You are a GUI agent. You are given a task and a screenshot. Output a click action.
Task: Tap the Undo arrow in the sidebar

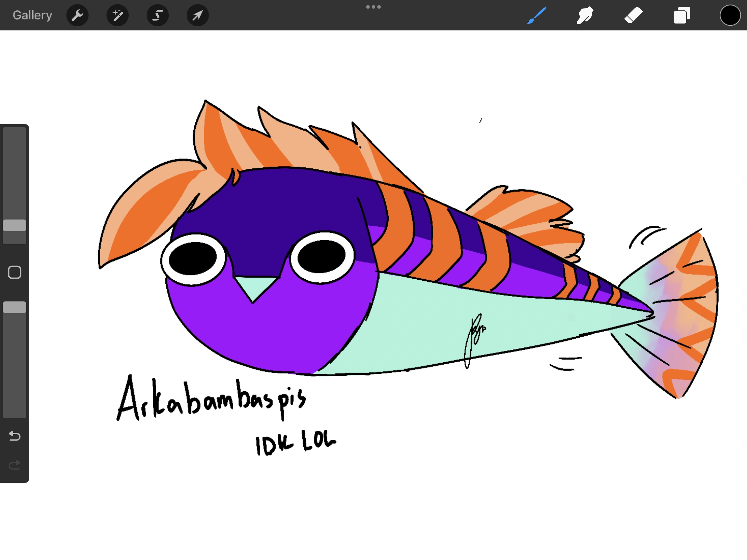(15, 436)
